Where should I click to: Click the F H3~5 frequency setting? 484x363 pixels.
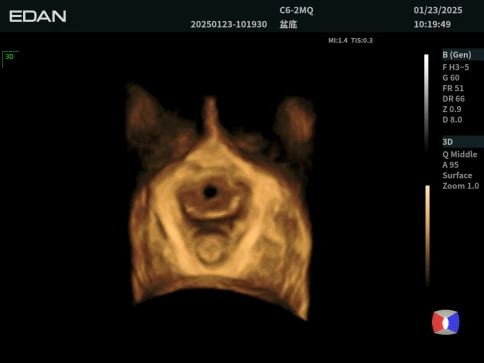[x=455, y=67]
